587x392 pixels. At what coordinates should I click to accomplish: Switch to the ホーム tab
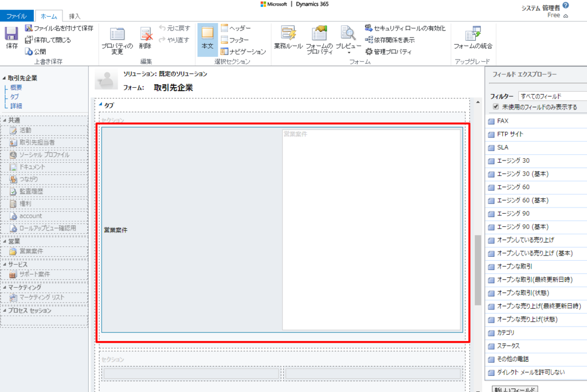49,16
